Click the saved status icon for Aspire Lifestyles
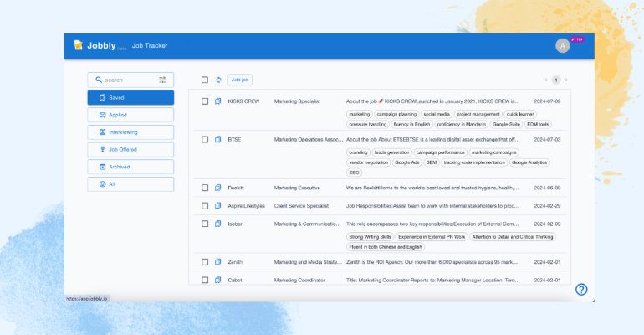This screenshot has width=644, height=335. point(218,205)
